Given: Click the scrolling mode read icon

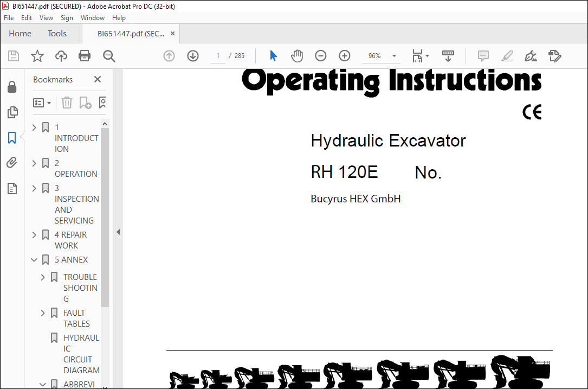Looking at the screenshot, I should pos(448,56).
